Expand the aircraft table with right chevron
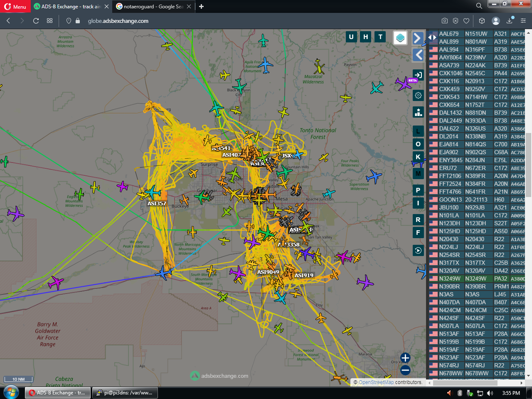The image size is (532, 399). [x=418, y=38]
